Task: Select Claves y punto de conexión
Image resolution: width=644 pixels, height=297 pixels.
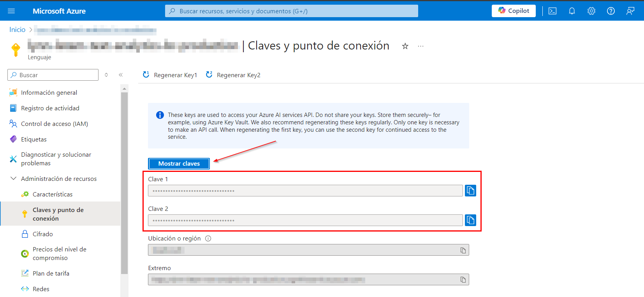Action: [x=60, y=214]
